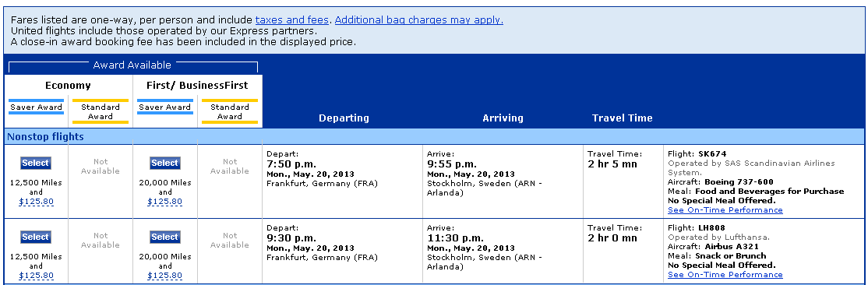Open Additional bag charges may apply link
This screenshot has height=285, width=868.
coord(419,20)
